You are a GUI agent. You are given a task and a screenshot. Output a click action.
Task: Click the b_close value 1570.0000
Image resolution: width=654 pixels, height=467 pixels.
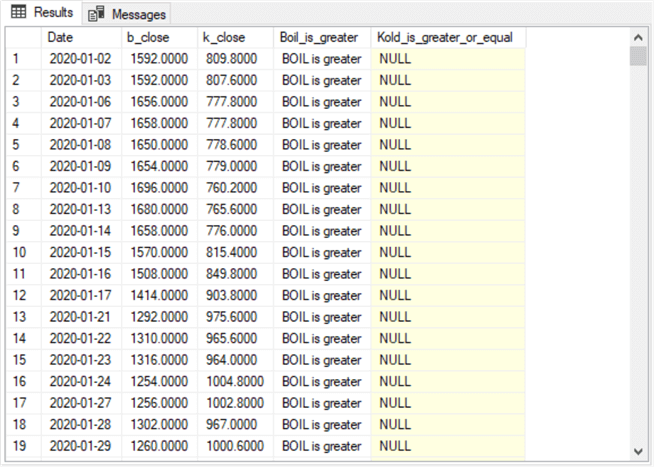coord(159,252)
